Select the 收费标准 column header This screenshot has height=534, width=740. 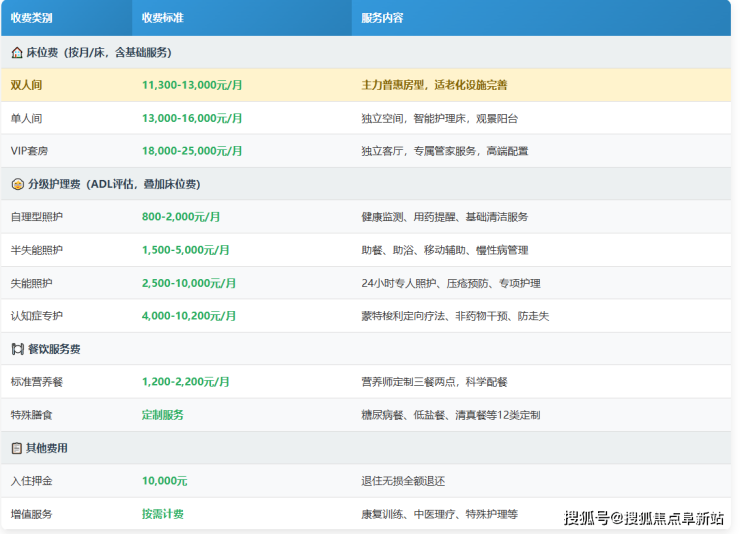tap(162, 18)
